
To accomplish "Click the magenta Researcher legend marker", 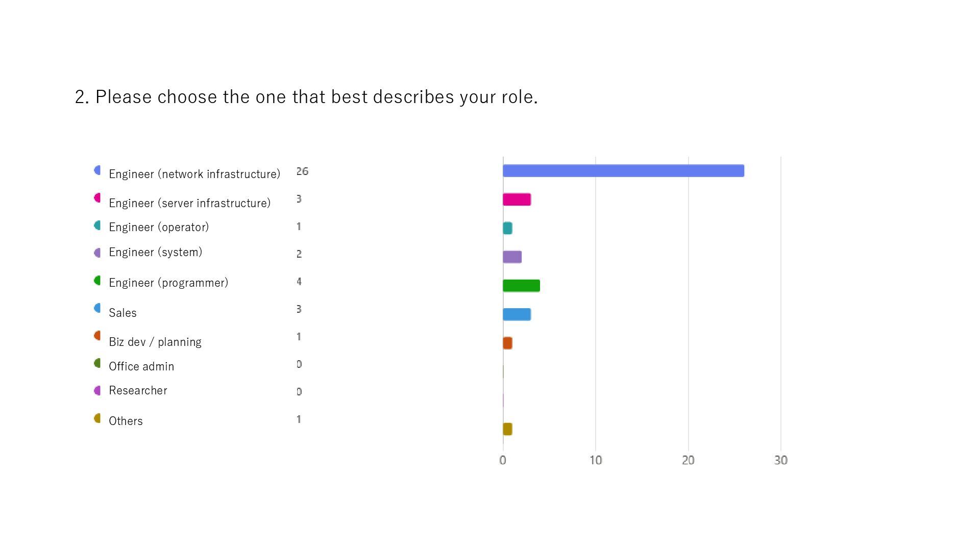I will [x=97, y=391].
